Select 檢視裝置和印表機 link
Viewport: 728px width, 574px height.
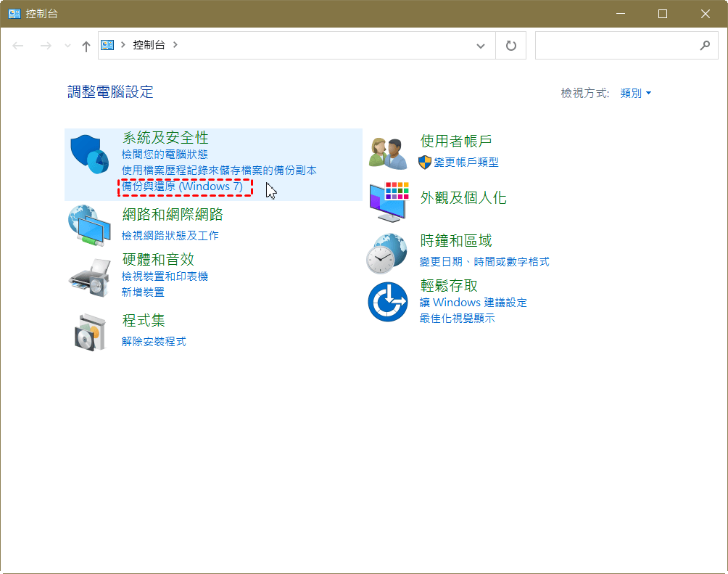[x=165, y=276]
